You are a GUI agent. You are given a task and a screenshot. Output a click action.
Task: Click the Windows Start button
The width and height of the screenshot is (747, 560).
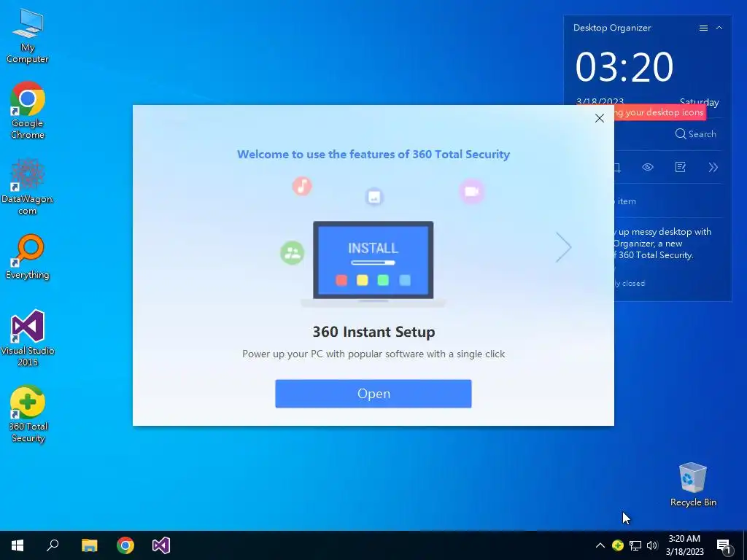tap(18, 545)
